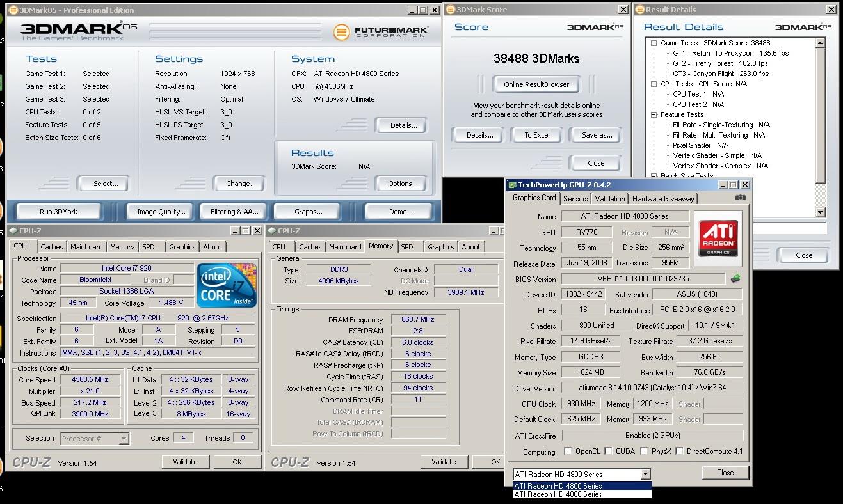Open the Caches tab in the CPU-Z window showing Processor info

[x=52, y=247]
